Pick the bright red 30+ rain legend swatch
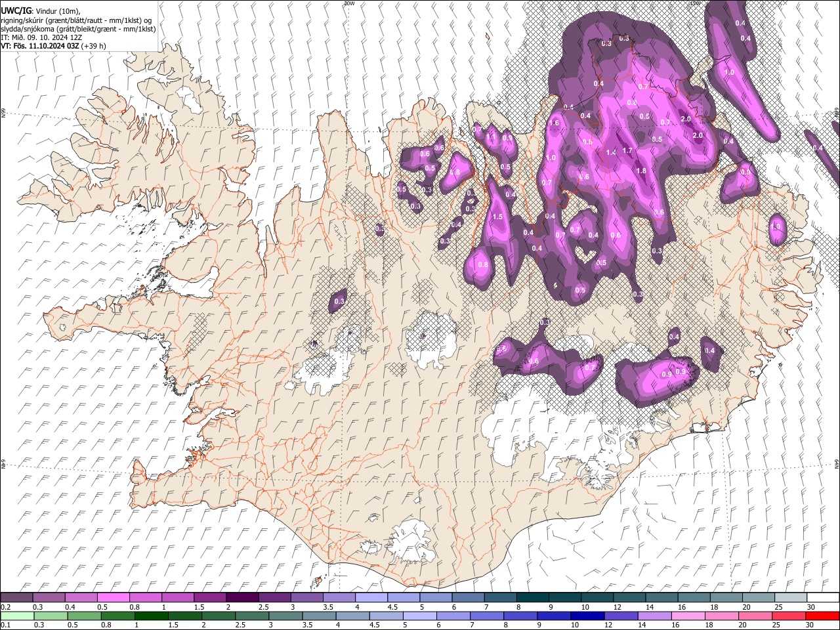 coord(823,616)
